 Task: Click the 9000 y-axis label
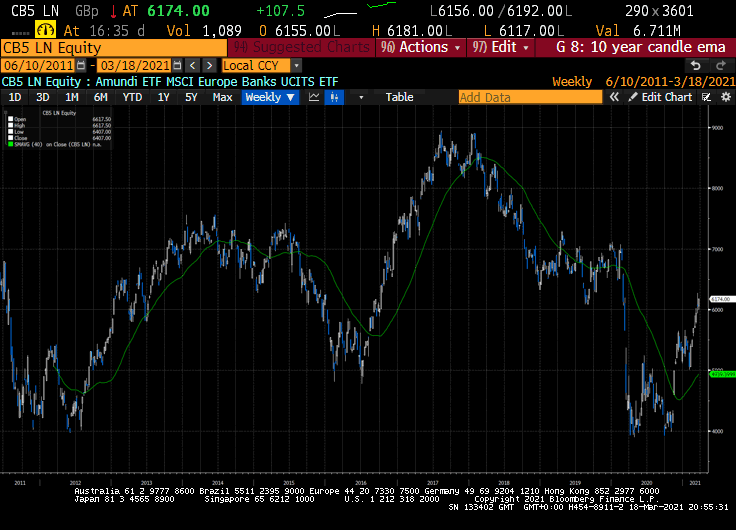point(718,128)
